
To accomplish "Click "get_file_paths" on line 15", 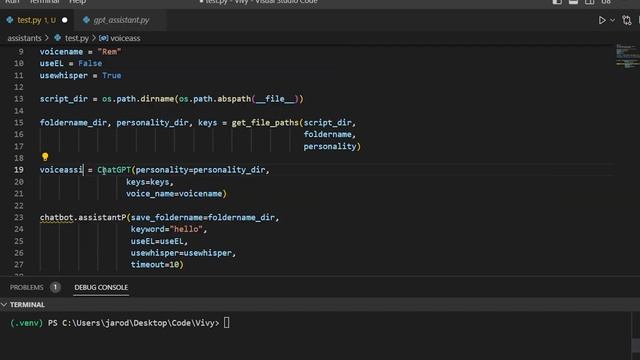I will 265,122.
